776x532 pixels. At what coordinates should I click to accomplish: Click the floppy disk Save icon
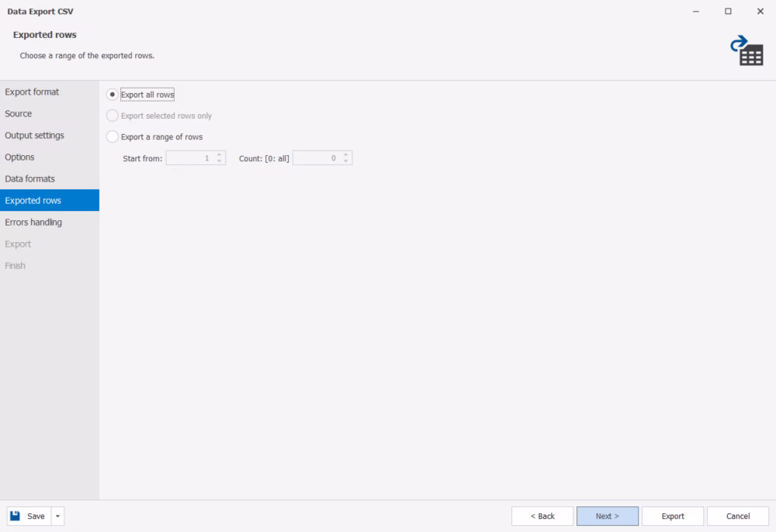coord(15,516)
